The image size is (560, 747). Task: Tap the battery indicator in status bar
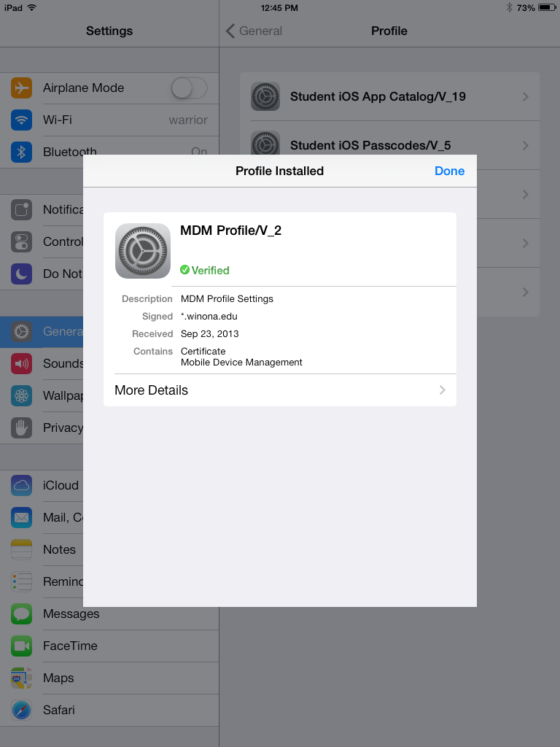pyautogui.click(x=546, y=7)
